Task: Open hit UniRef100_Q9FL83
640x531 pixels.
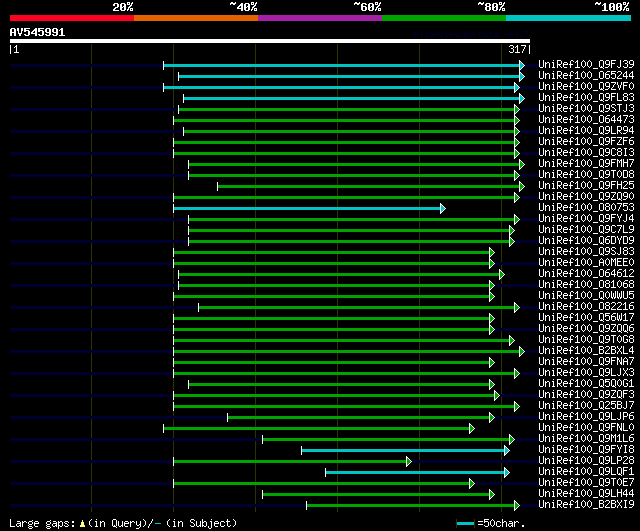Action: coord(586,97)
